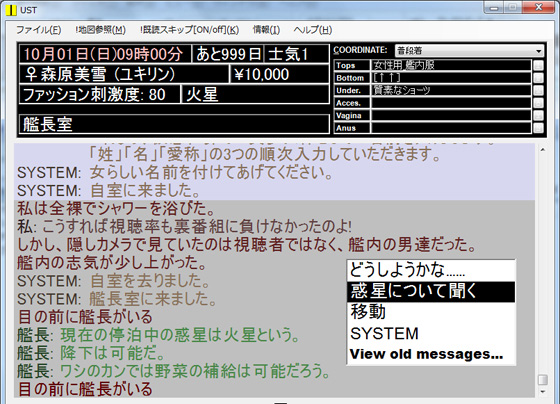Click the Tops clothing field

point(451,65)
